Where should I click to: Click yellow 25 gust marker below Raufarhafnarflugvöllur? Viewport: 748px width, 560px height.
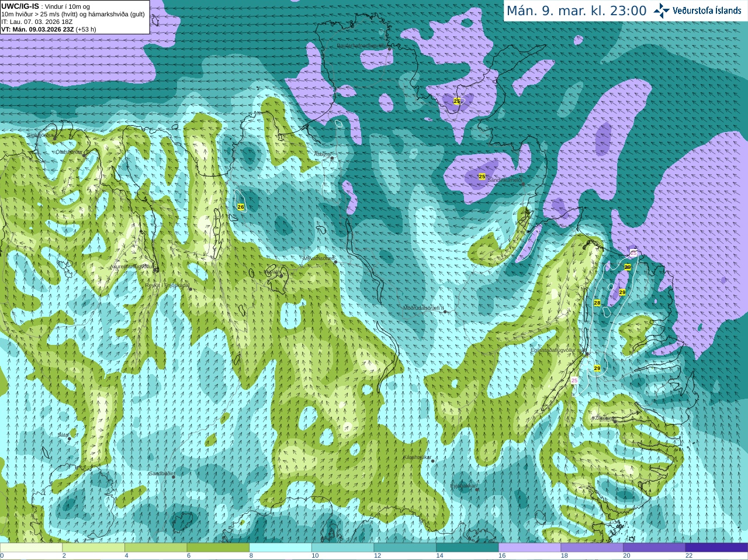point(457,101)
